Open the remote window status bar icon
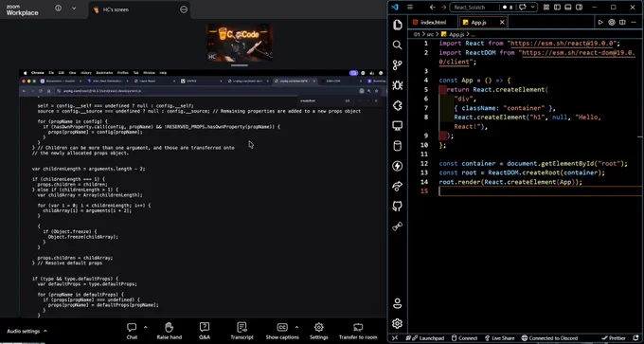 pyautogui.click(x=395, y=337)
